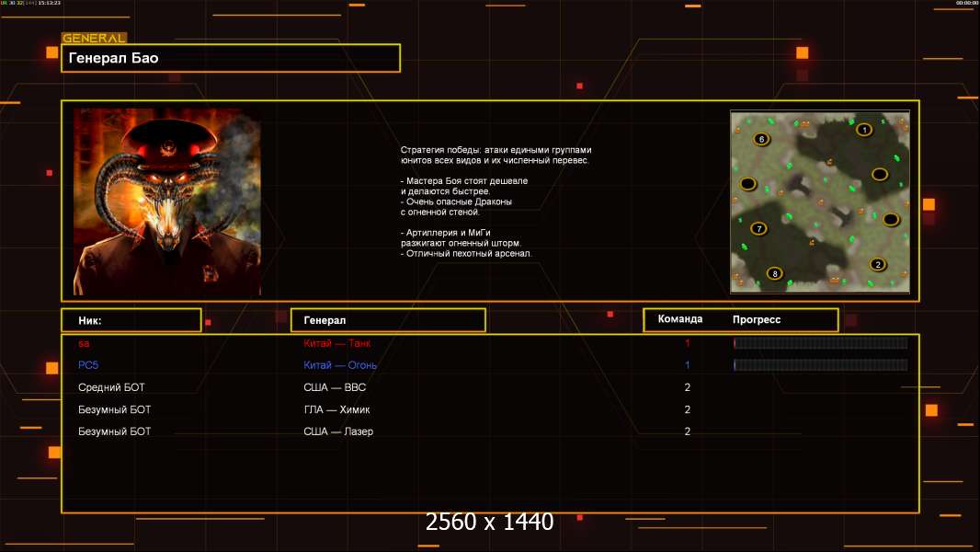Click ГЛА — Химик general entry
The width and height of the screenshot is (980, 552).
click(x=336, y=409)
